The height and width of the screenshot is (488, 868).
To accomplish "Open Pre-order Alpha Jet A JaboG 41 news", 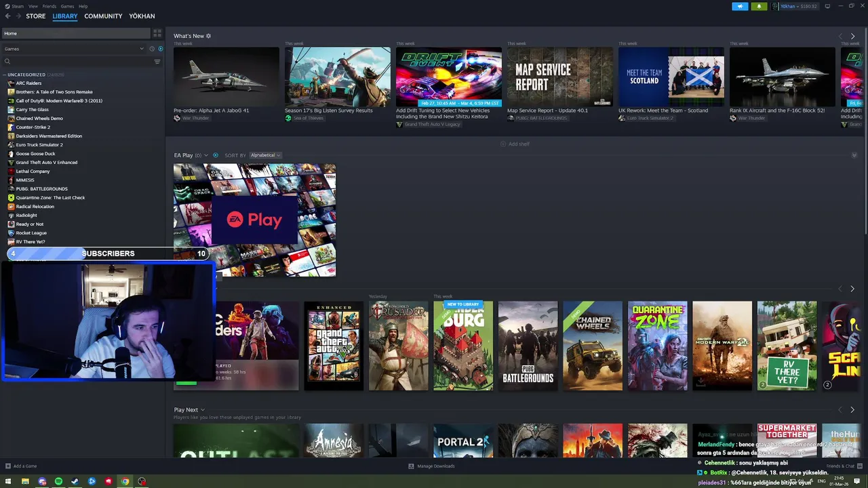I will (x=226, y=77).
